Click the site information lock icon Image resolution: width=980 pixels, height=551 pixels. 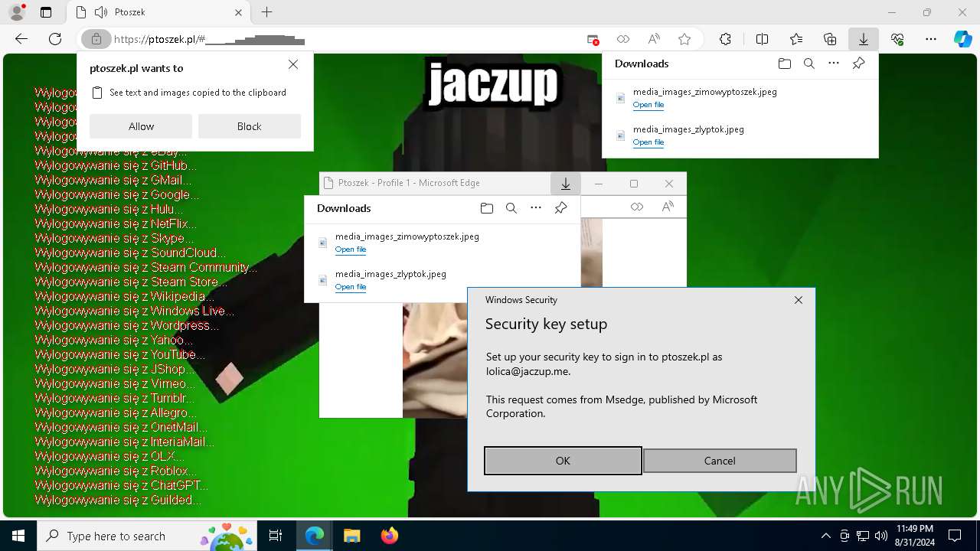96,39
